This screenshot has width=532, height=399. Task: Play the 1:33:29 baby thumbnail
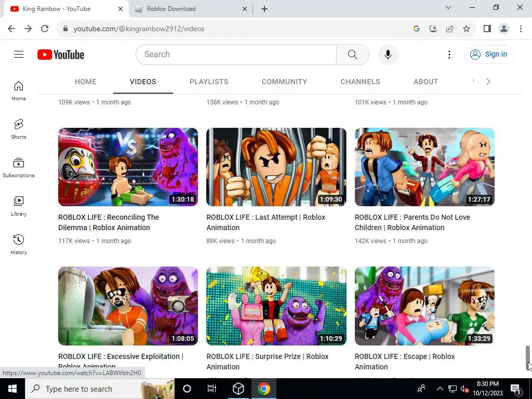pos(424,306)
